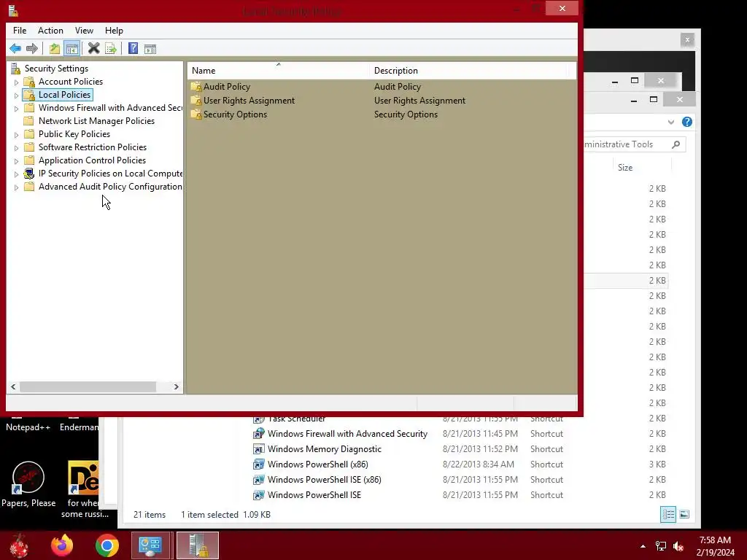Viewport: 747px width, 560px height.
Task: Click the muted volume tray icon
Action: point(678,547)
